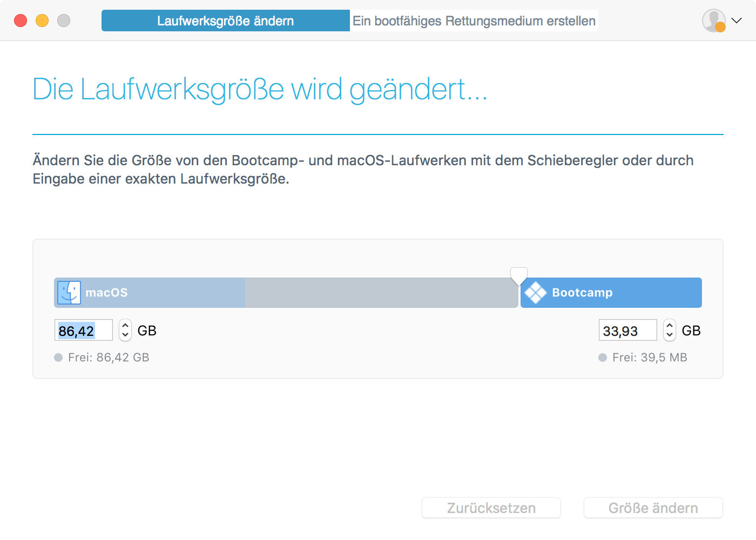The height and width of the screenshot is (540, 756).
Task: Grab the partition divider slider handle
Action: tap(519, 275)
